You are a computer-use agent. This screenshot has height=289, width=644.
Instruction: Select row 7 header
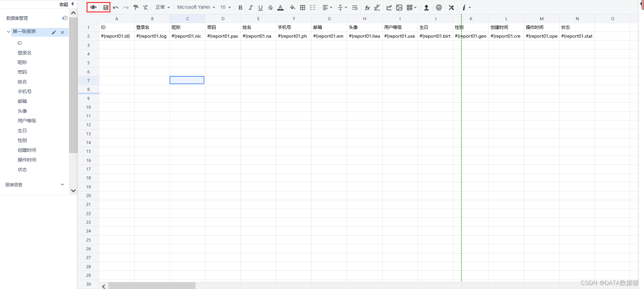point(89,80)
